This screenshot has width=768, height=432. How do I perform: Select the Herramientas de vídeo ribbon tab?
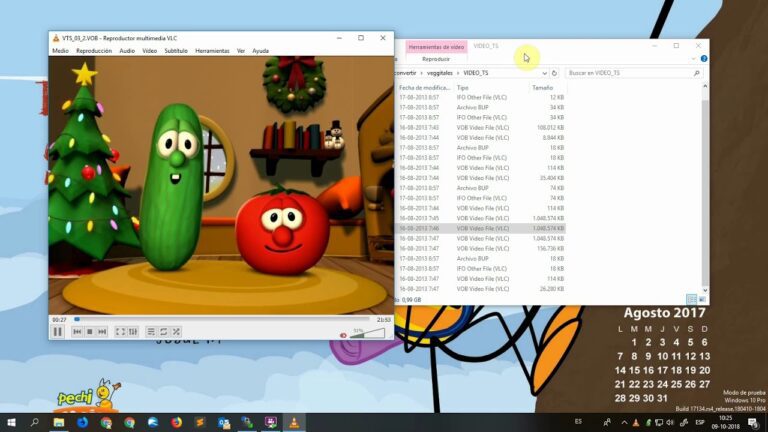pyautogui.click(x=436, y=47)
